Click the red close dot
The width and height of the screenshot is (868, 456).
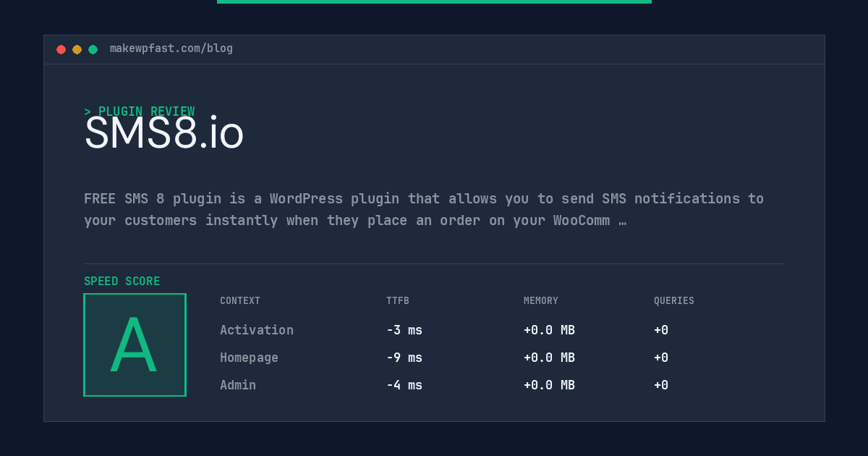coord(61,49)
